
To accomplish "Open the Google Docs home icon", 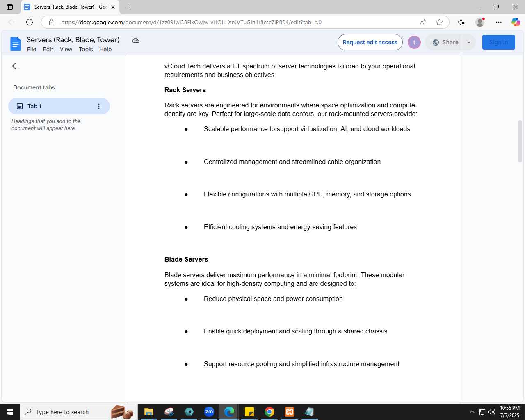I will (x=16, y=44).
